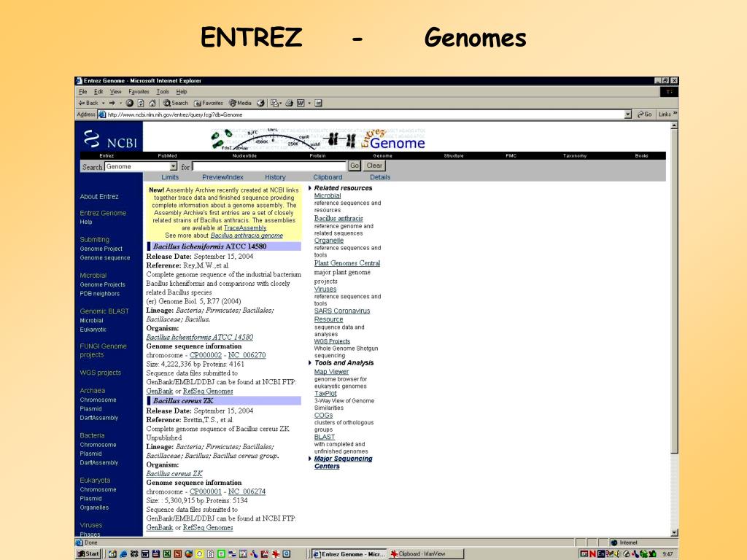Click the NCBI logo
Screen dimensions: 747x560
pyautogui.click(x=109, y=138)
